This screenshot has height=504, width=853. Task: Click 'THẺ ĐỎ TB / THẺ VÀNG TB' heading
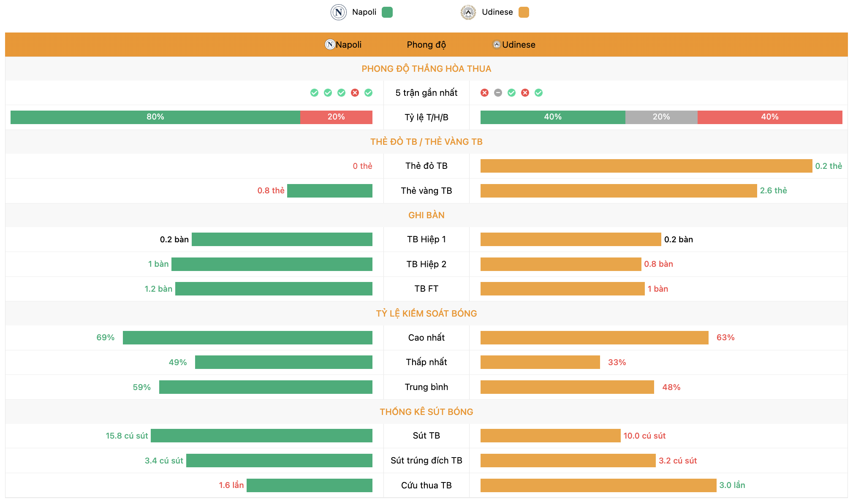426,142
